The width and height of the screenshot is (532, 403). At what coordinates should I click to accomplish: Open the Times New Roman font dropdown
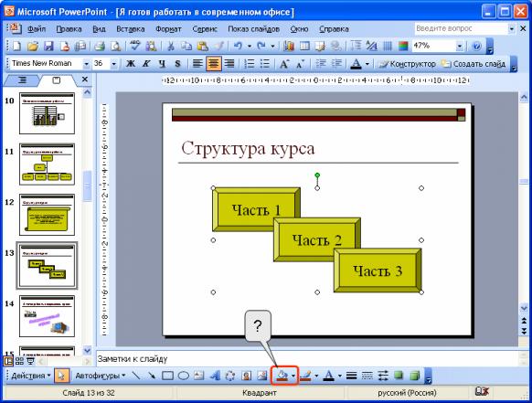point(86,64)
